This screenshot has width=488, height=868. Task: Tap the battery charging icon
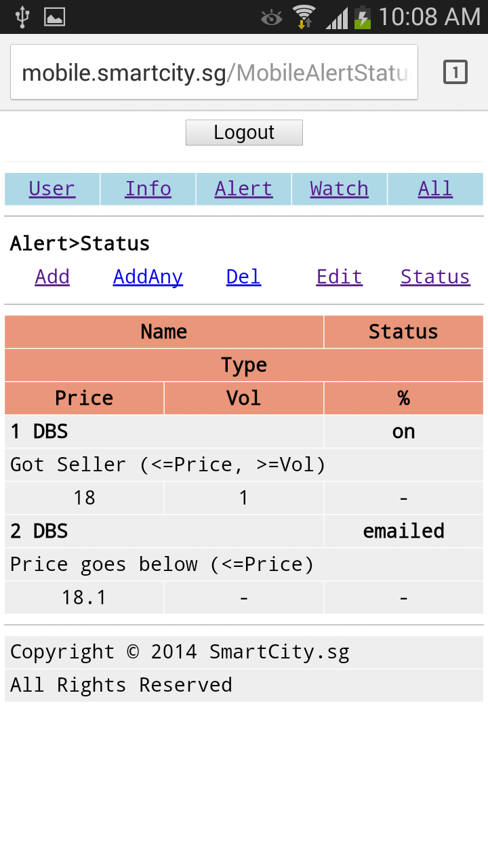tap(363, 16)
